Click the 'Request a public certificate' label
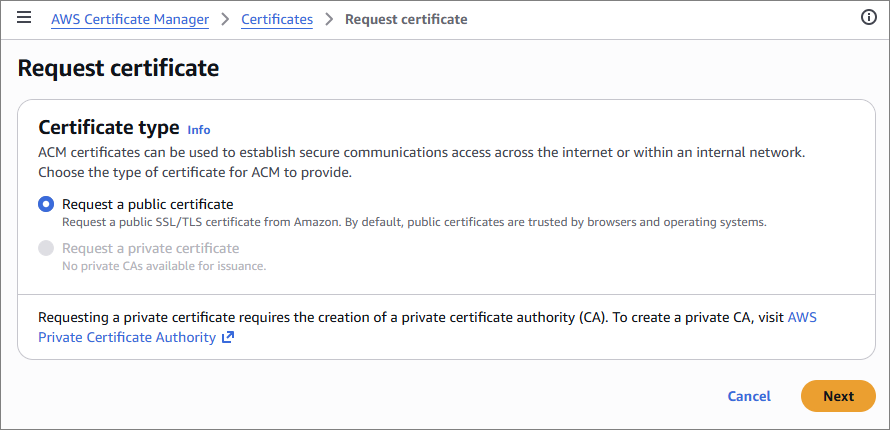890x430 pixels. pyautogui.click(x=147, y=204)
